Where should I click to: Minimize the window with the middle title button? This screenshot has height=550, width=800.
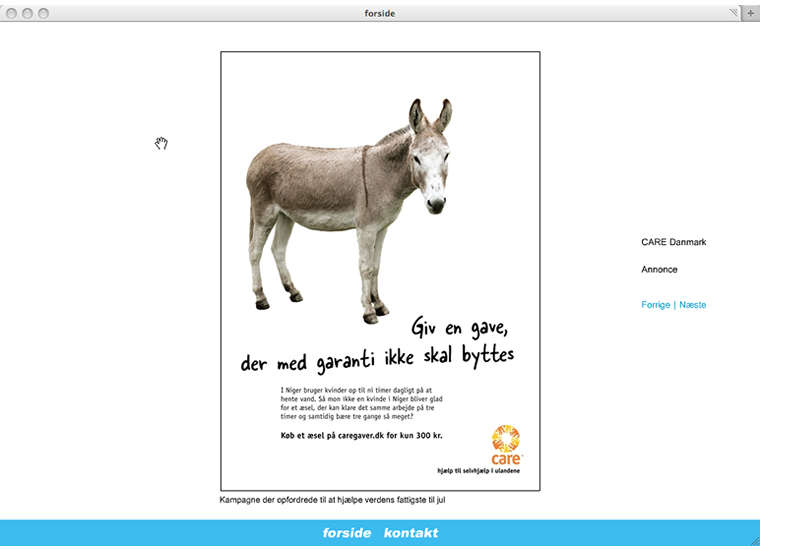28,13
